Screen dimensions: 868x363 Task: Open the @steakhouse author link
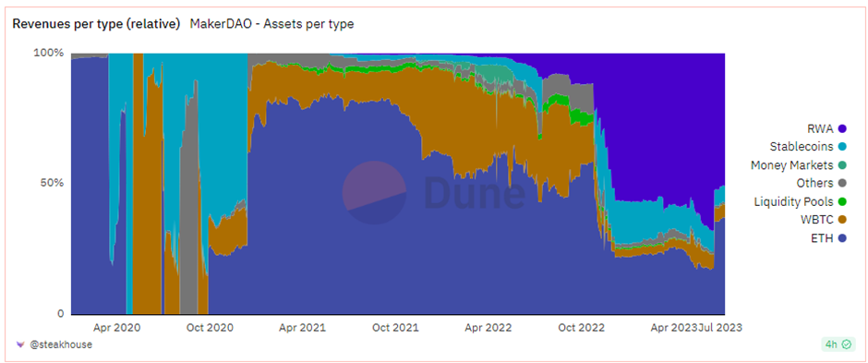[x=61, y=345]
